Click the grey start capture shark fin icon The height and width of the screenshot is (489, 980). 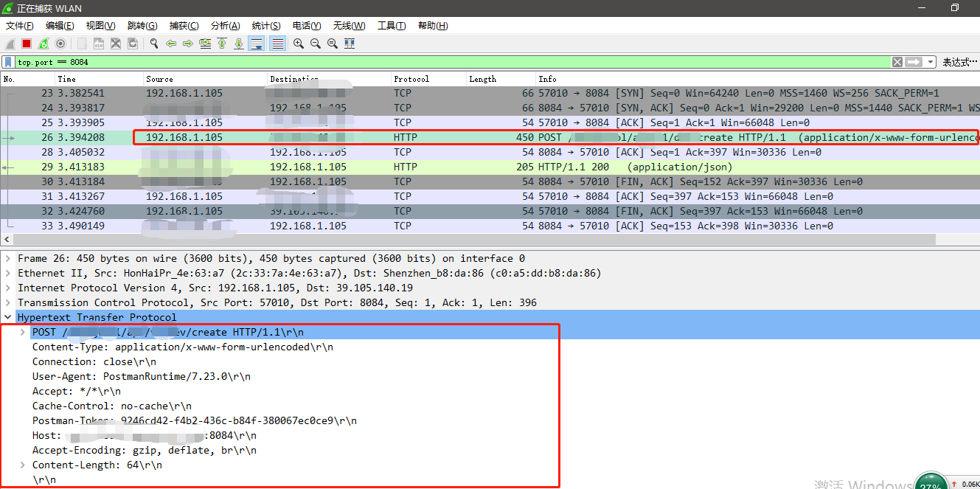[x=10, y=44]
